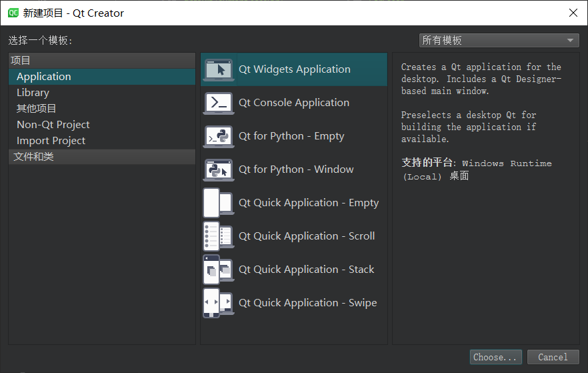Click the 文件和类 section header

coord(102,157)
